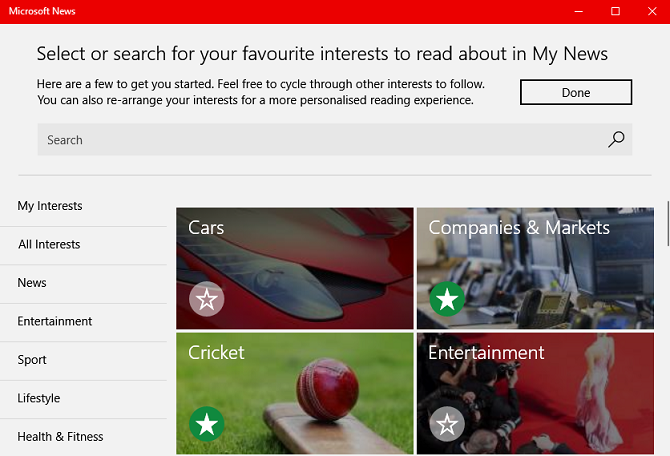Follow Entertainment using its grey star
Viewport: 670px width, 456px height.
pos(447,424)
